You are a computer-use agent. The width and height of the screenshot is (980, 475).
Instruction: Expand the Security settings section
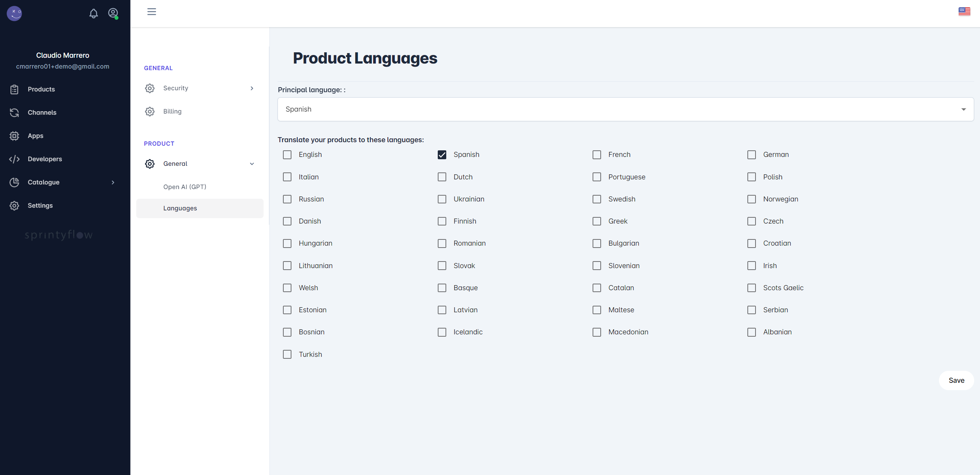(x=200, y=88)
